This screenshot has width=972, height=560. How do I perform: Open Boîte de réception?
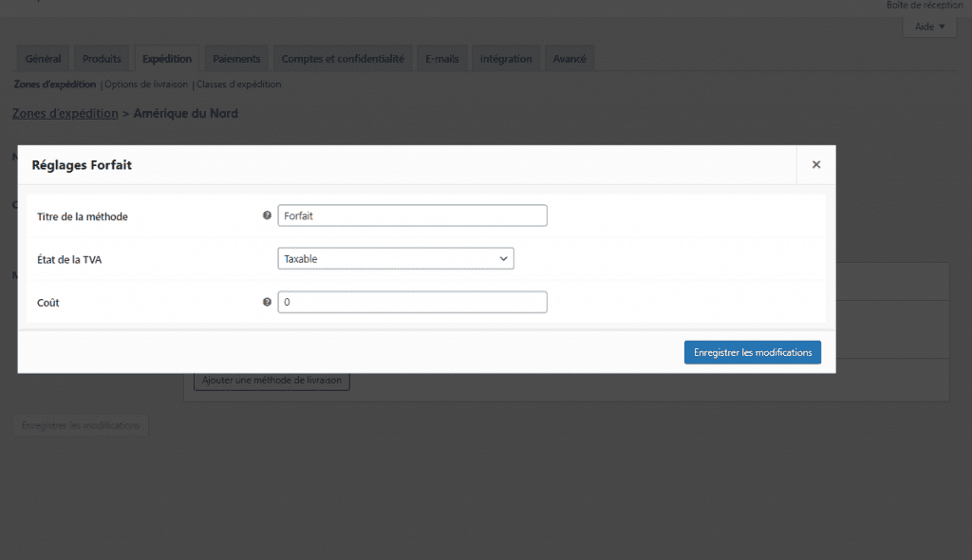pos(925,5)
